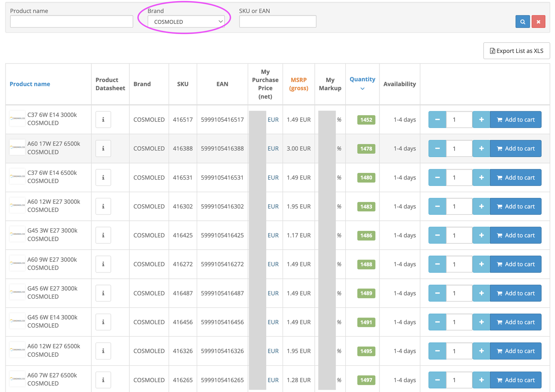555x392 pixels.
Task: Open datasheet info for A60 9W E27 3000k
Action: pos(103,264)
